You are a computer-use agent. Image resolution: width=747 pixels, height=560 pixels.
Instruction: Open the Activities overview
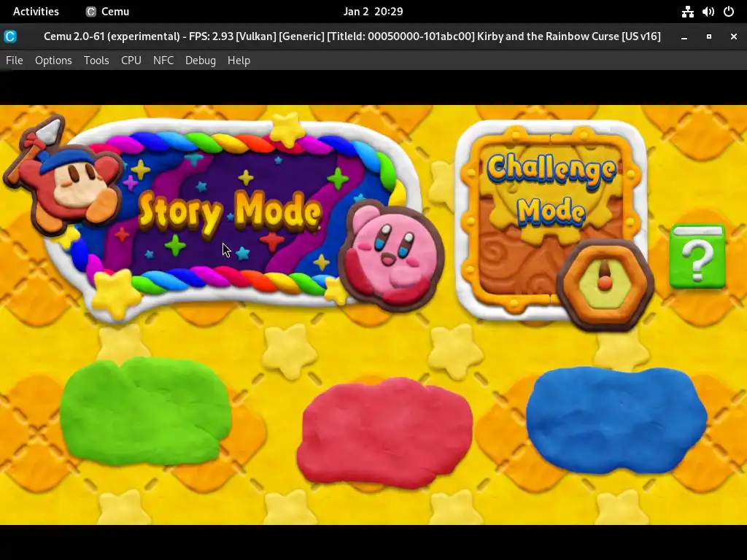[x=36, y=12]
